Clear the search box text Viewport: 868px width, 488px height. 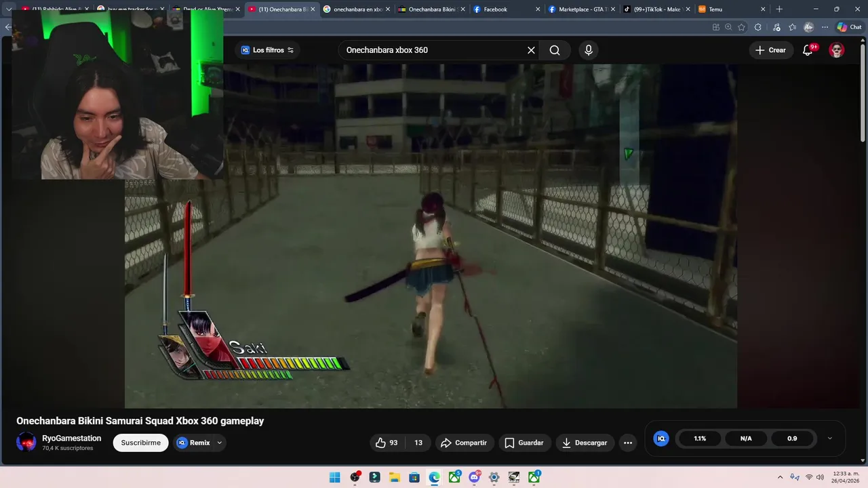coord(531,50)
